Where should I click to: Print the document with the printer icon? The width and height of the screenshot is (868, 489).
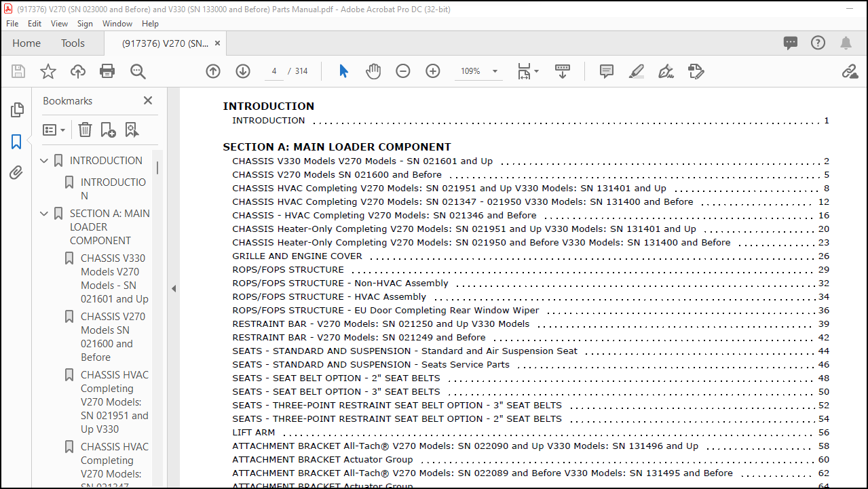click(x=107, y=71)
